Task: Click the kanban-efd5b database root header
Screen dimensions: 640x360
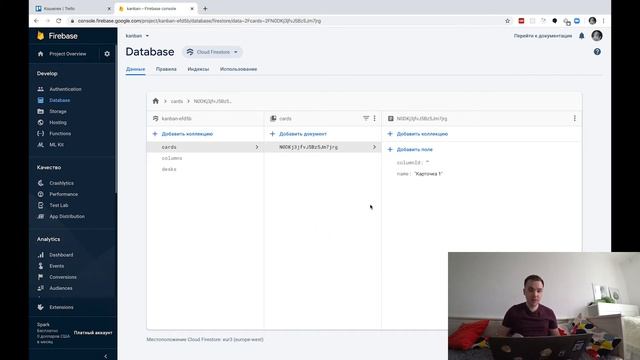Action: 177,119
